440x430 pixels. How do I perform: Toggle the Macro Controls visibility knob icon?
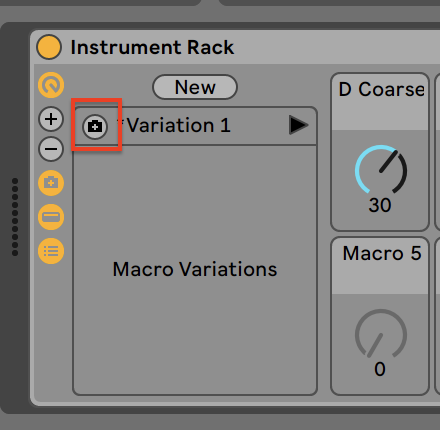coord(51,85)
